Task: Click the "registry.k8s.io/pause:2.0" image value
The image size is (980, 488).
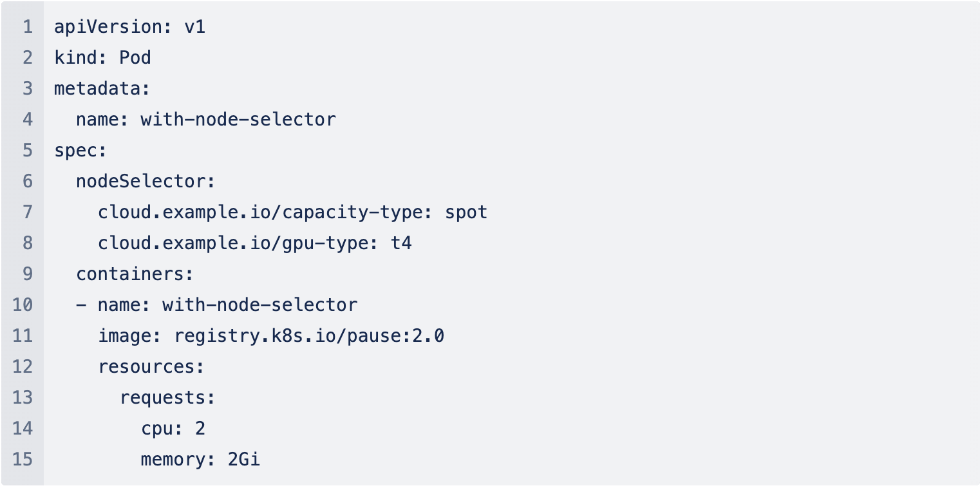Action: pos(309,335)
